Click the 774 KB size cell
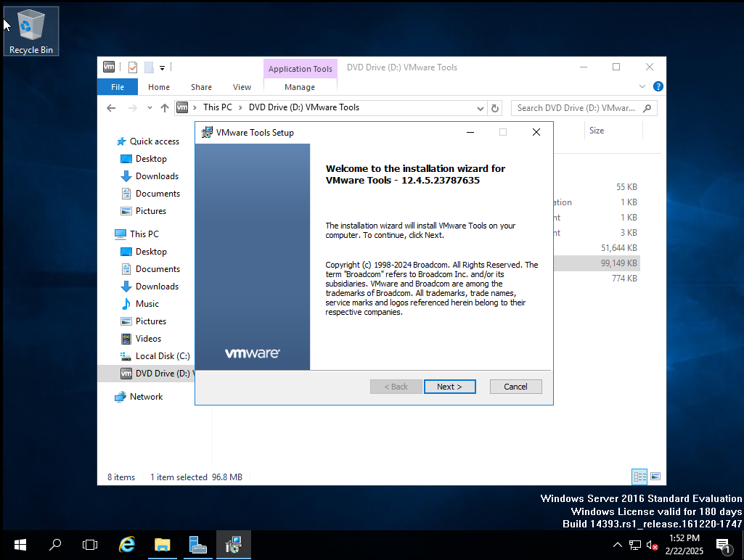 coord(624,279)
